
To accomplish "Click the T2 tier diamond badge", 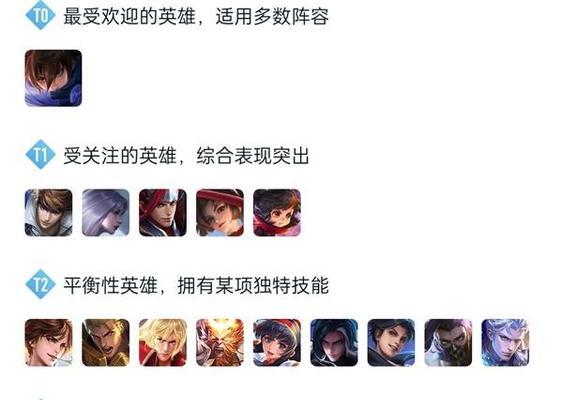I will point(40,284).
